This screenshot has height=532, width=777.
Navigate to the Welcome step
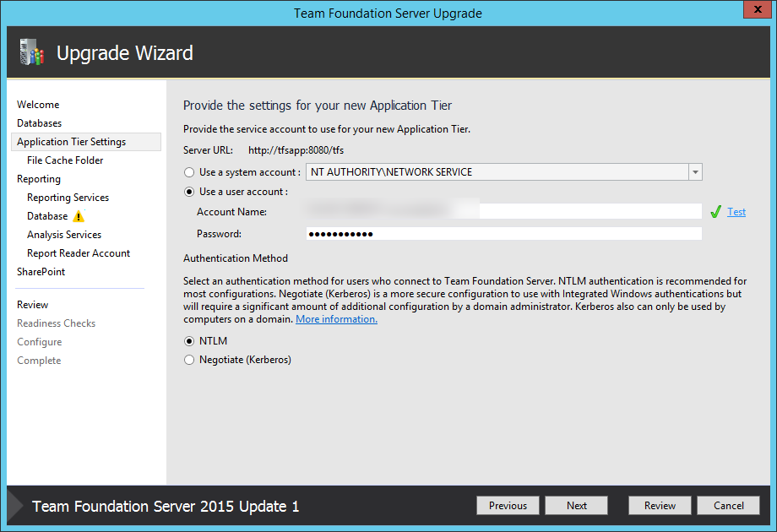tap(38, 104)
